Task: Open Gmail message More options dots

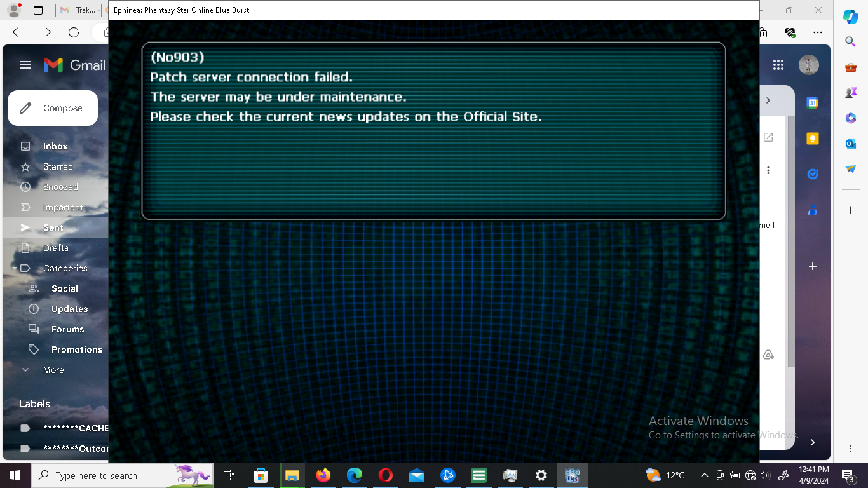Action: click(768, 170)
